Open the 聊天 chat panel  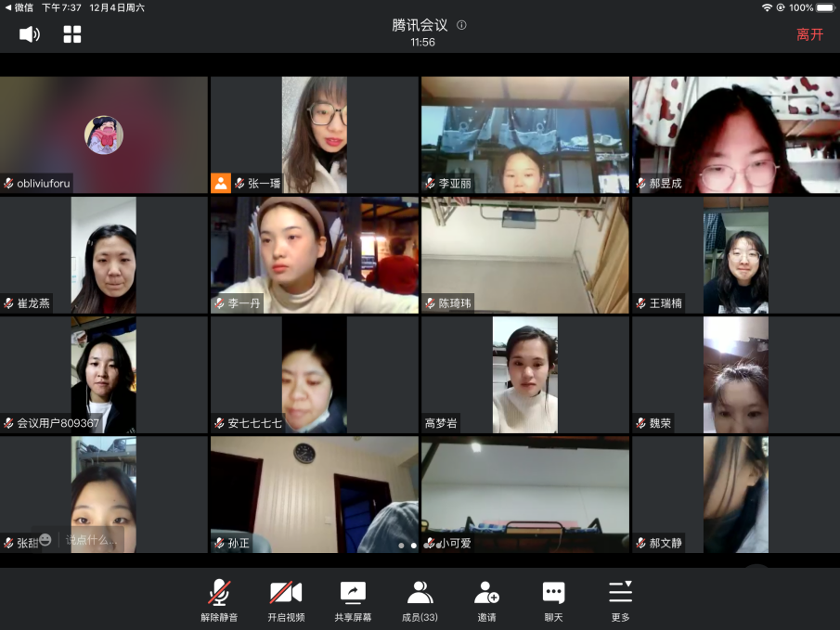(553, 601)
